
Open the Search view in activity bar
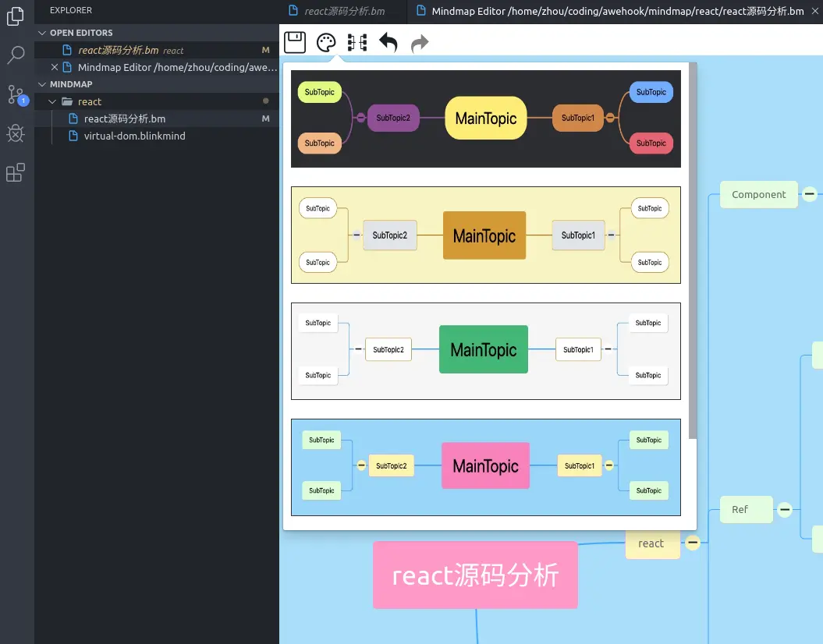tap(16, 55)
